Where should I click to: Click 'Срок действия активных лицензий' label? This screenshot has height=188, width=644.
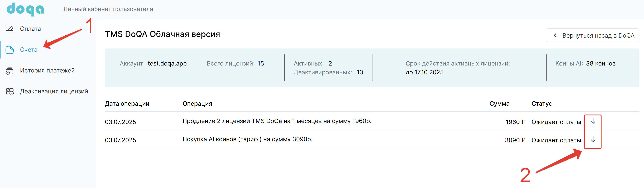click(458, 63)
